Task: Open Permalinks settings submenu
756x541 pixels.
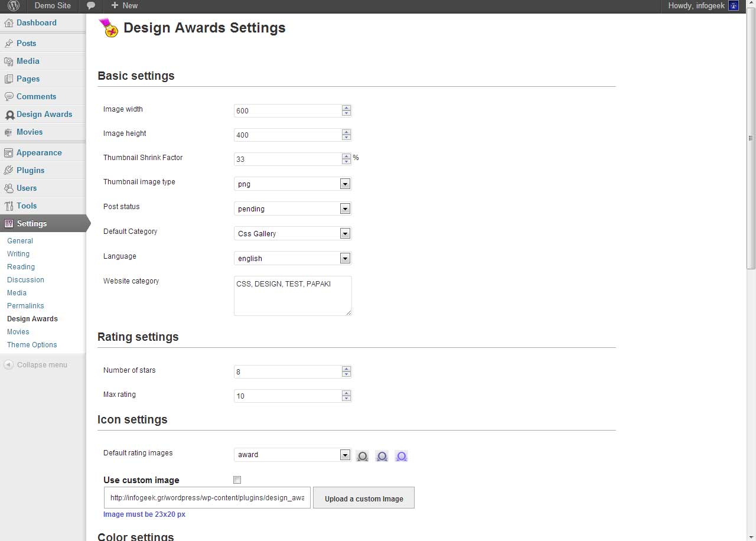Action: pos(25,306)
